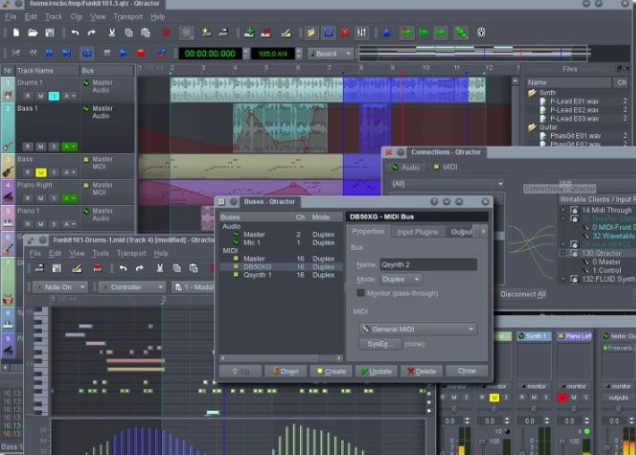The height and width of the screenshot is (455, 636).
Task: Select P-Lead E02.wav in the Files panel
Action: (x=574, y=110)
